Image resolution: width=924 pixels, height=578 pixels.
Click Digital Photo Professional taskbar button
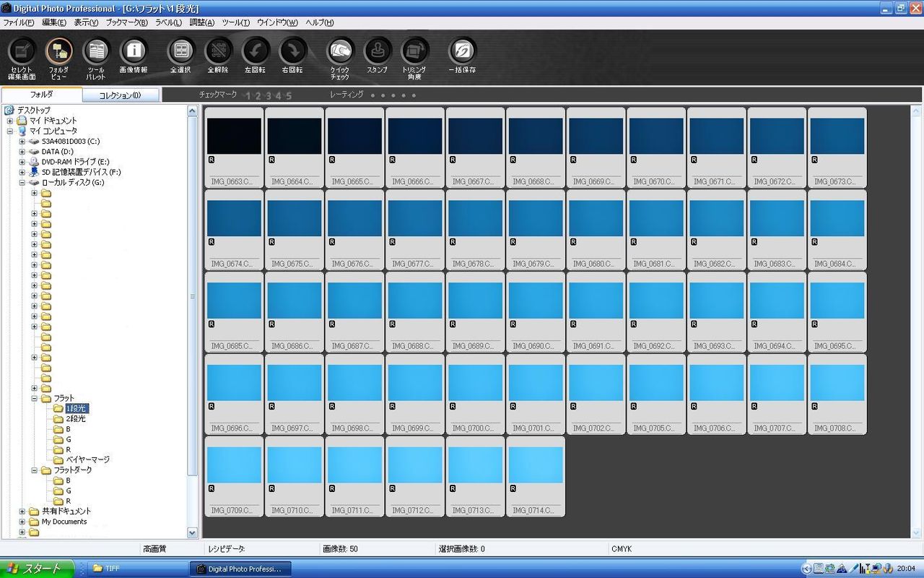tap(241, 569)
